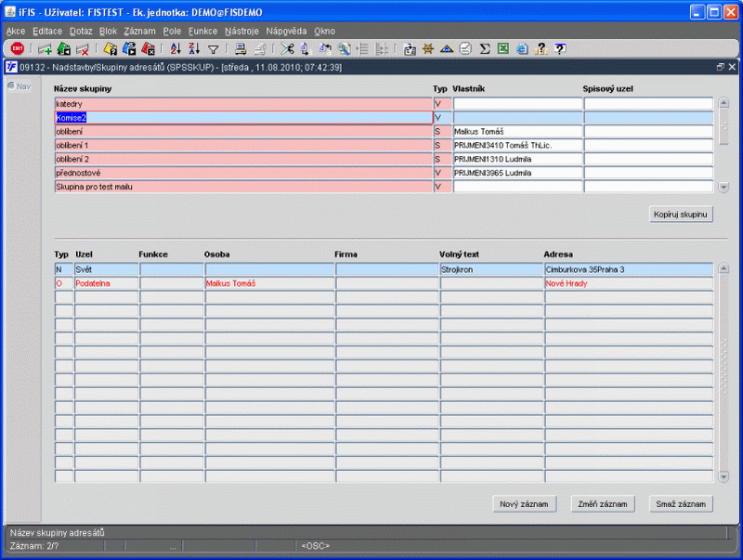Click the red 'Podatelna' node cell
The width and height of the screenshot is (743, 560).
106,283
